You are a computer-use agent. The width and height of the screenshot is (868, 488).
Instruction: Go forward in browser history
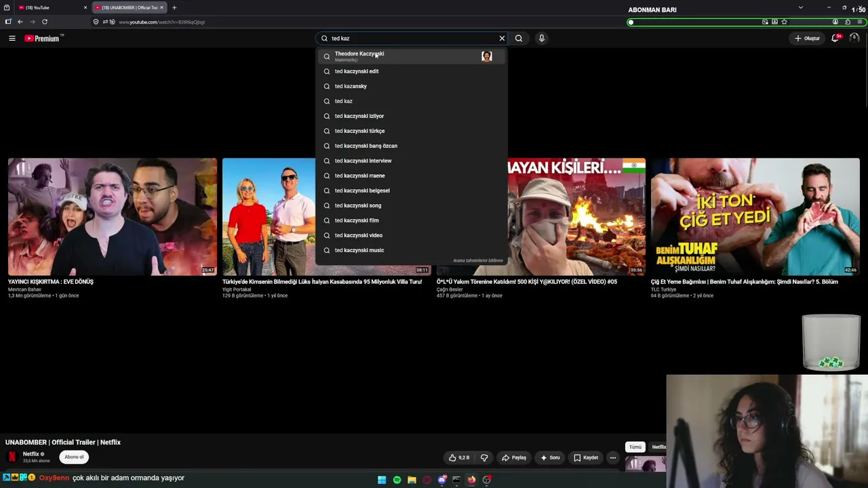click(x=32, y=22)
